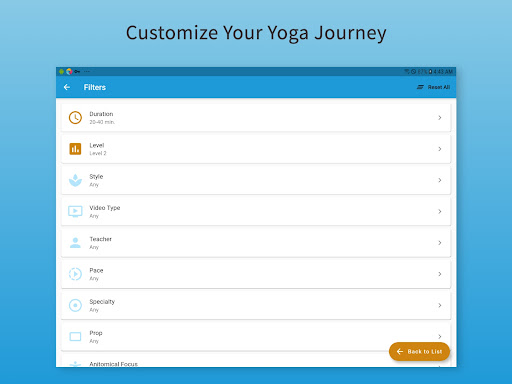Viewport: 512px width, 384px height.
Task: Open the Video Type filter label
Action: [105, 208]
